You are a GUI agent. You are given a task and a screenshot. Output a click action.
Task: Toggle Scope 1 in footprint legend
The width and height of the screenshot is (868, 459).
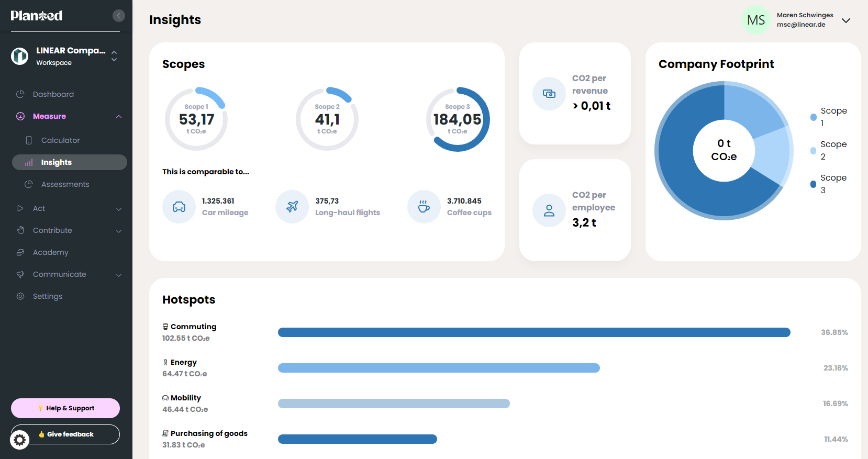coord(828,117)
